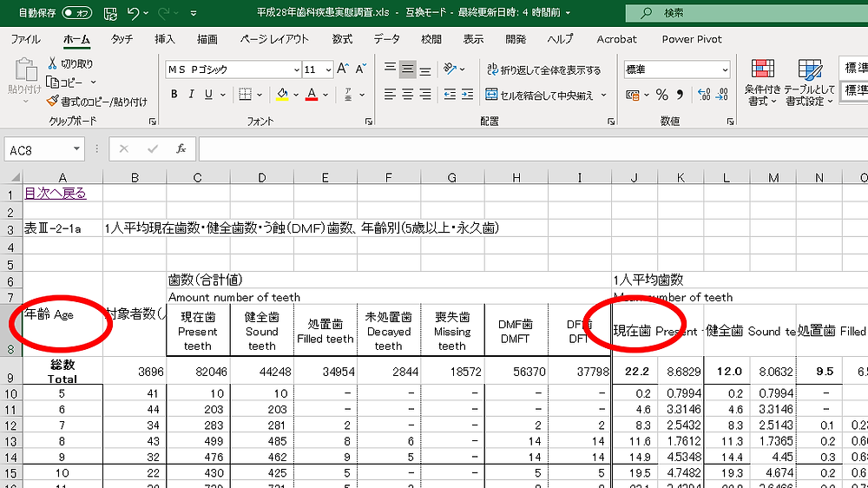Image resolution: width=868 pixels, height=488 pixels.
Task: Open the fill color dropdown arrow
Action: (x=296, y=95)
